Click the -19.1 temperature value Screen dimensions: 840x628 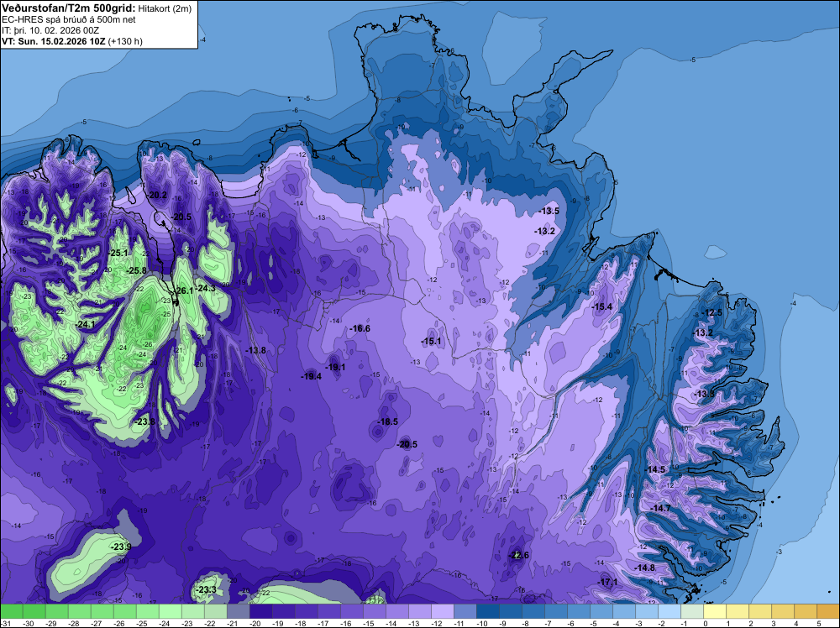coord(335,367)
